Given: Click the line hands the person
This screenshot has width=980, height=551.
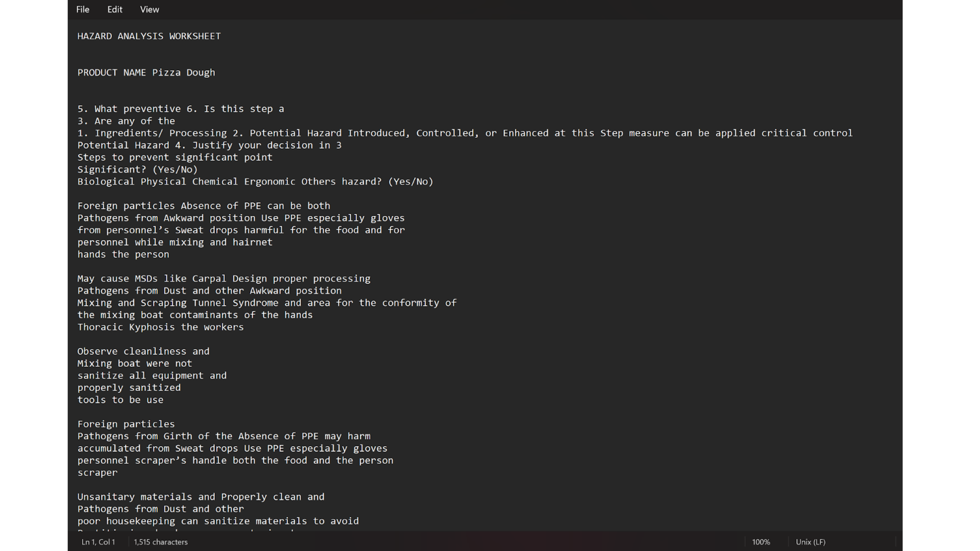Looking at the screenshot, I should [x=123, y=255].
